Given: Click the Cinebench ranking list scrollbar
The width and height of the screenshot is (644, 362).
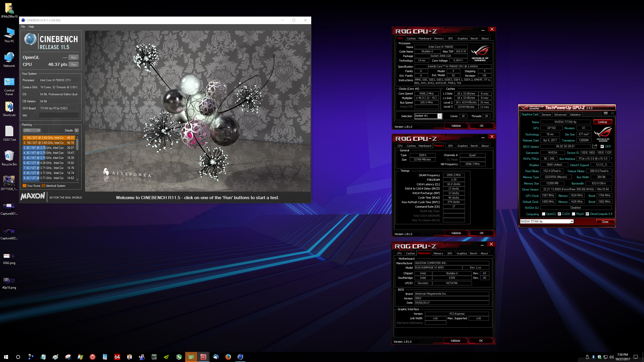Looking at the screenshot, I should click(x=77, y=158).
